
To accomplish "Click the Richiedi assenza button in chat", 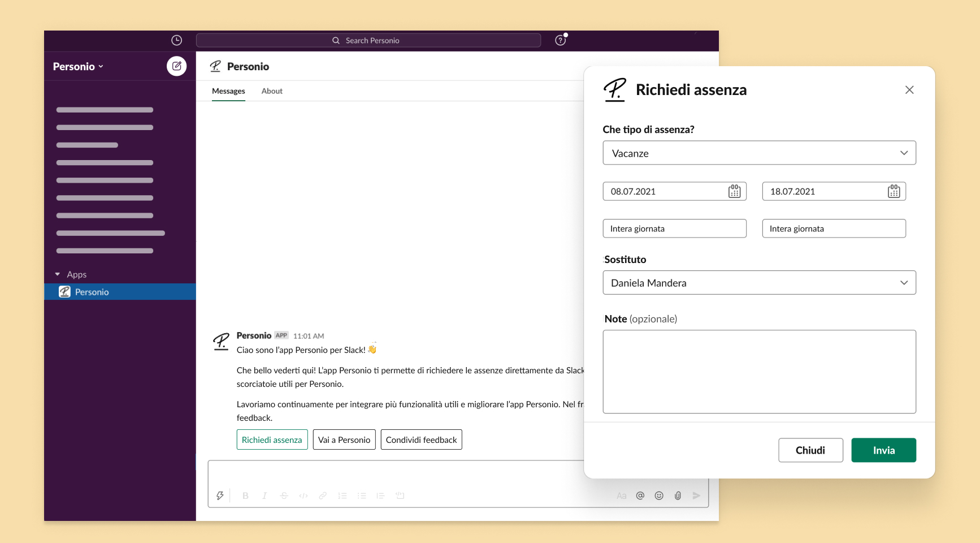I will click(x=272, y=439).
